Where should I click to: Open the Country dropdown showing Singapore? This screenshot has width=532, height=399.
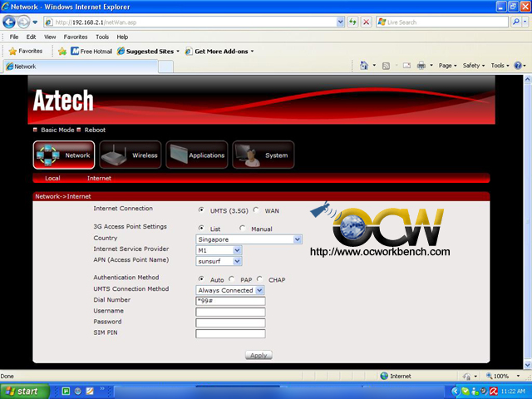[249, 239]
